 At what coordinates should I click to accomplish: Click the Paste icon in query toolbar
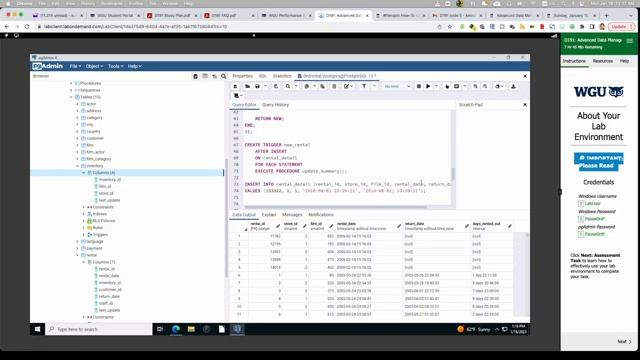pyautogui.click(x=322, y=87)
